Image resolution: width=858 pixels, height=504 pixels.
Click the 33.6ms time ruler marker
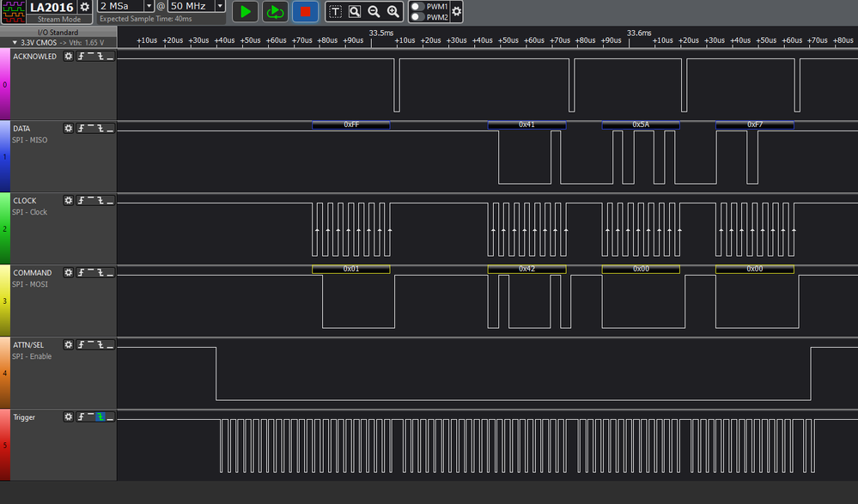[639, 33]
